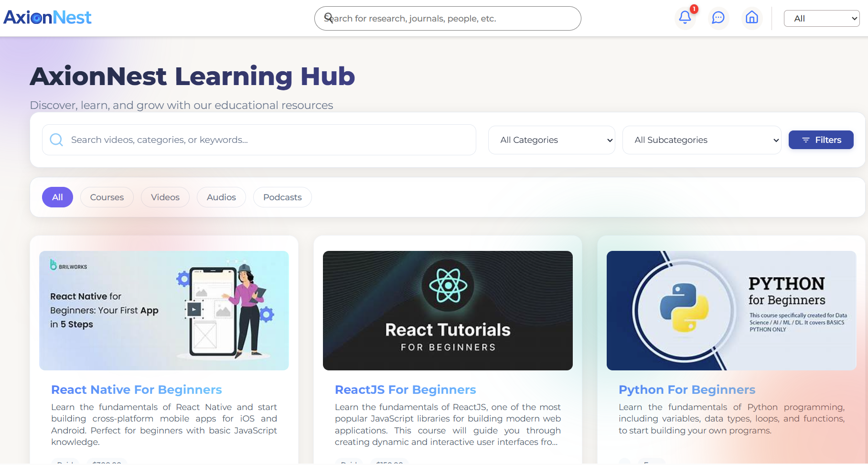Expand the All Subcategories dropdown
868x465 pixels.
point(701,140)
